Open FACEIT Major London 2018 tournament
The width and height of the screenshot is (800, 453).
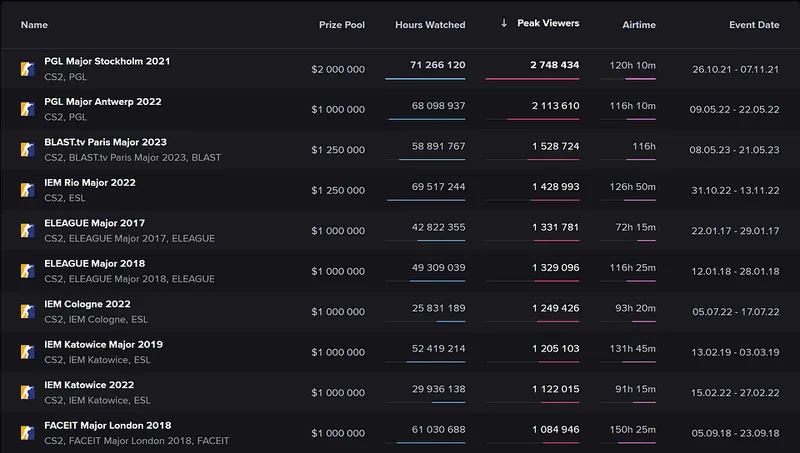[x=108, y=425]
